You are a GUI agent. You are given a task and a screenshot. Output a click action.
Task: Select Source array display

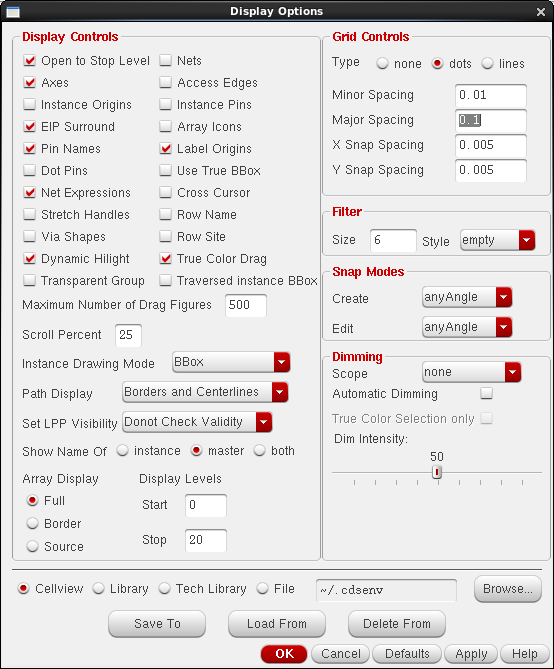[x=32, y=546]
